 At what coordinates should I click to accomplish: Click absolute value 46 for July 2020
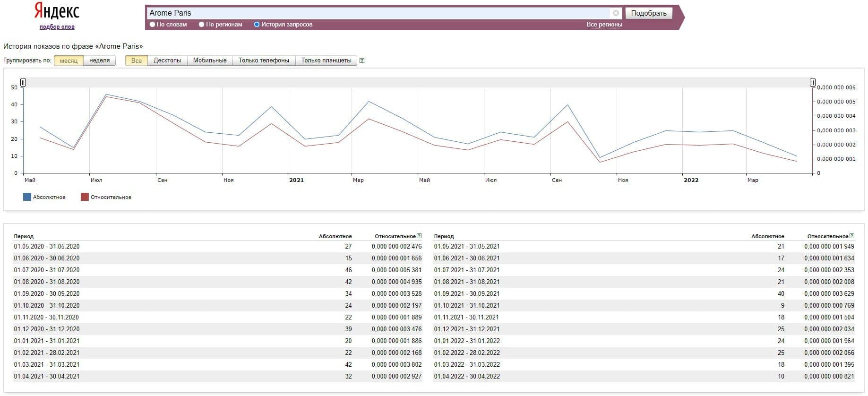(348, 270)
